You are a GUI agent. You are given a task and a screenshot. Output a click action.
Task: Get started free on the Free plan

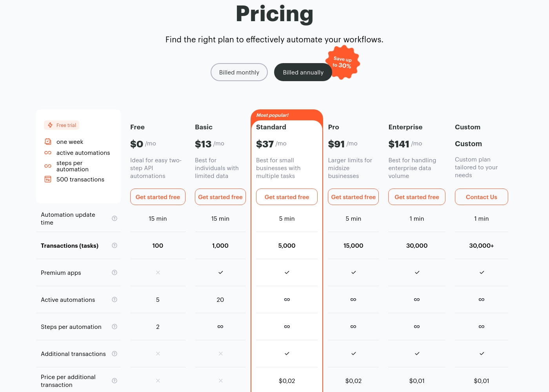pos(158,197)
